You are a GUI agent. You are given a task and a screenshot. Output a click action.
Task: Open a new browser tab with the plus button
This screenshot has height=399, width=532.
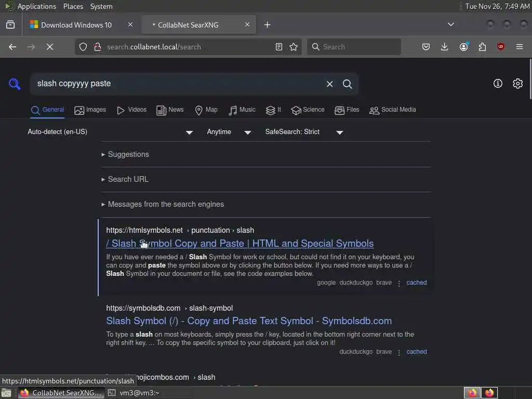tap(268, 25)
